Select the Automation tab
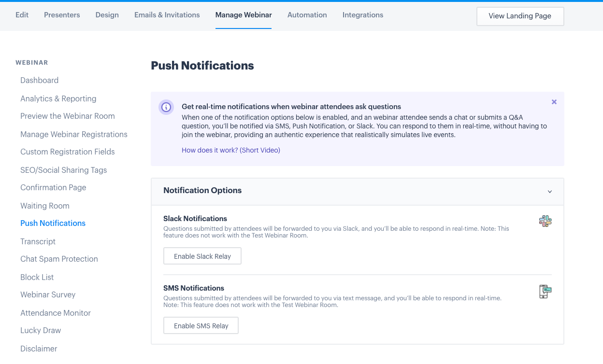 [x=307, y=15]
